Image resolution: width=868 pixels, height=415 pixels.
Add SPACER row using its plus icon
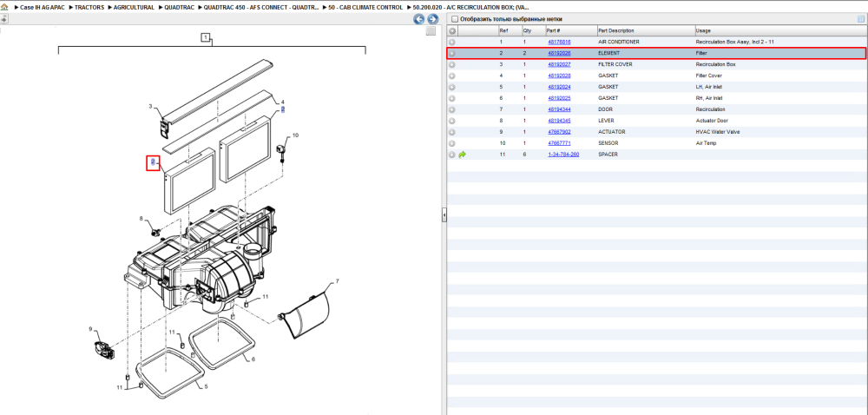[x=452, y=155]
